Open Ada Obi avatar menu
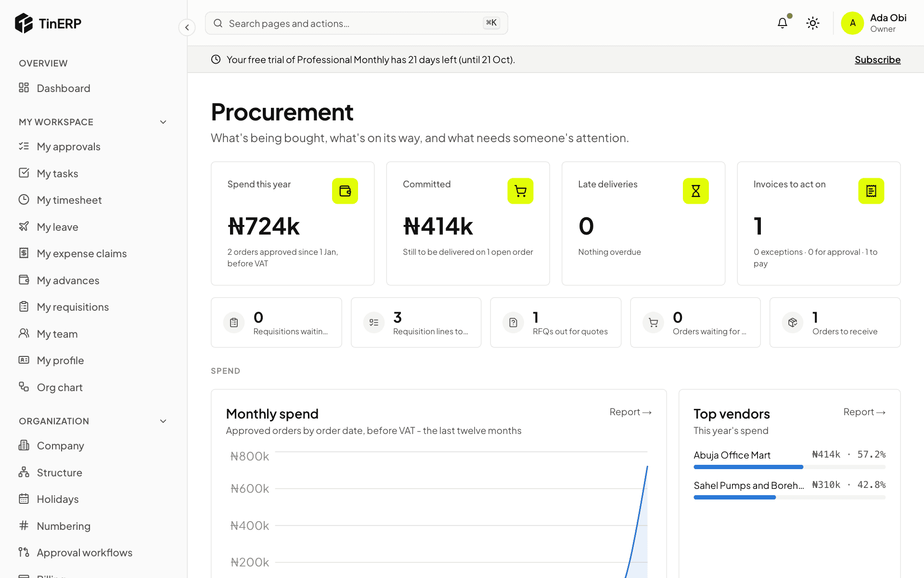 (x=852, y=23)
